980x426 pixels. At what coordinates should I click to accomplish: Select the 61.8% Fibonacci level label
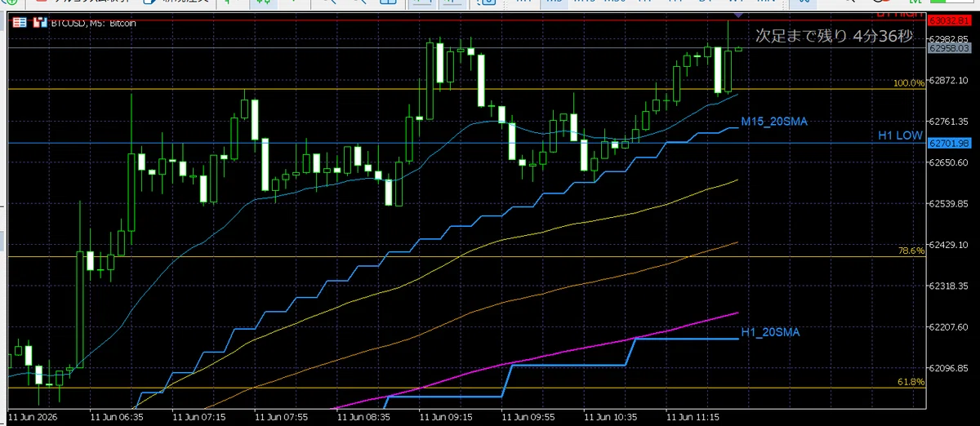(911, 381)
